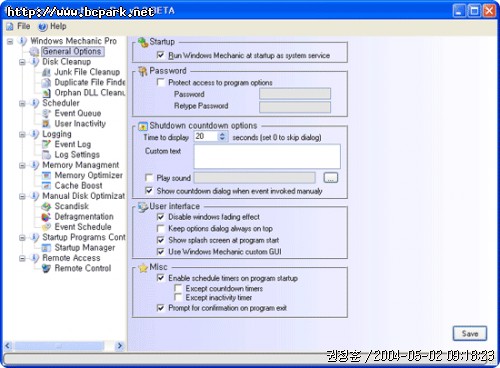The height and width of the screenshot is (368, 500).
Task: Select Defragmentation in the tree
Action: [x=84, y=217]
